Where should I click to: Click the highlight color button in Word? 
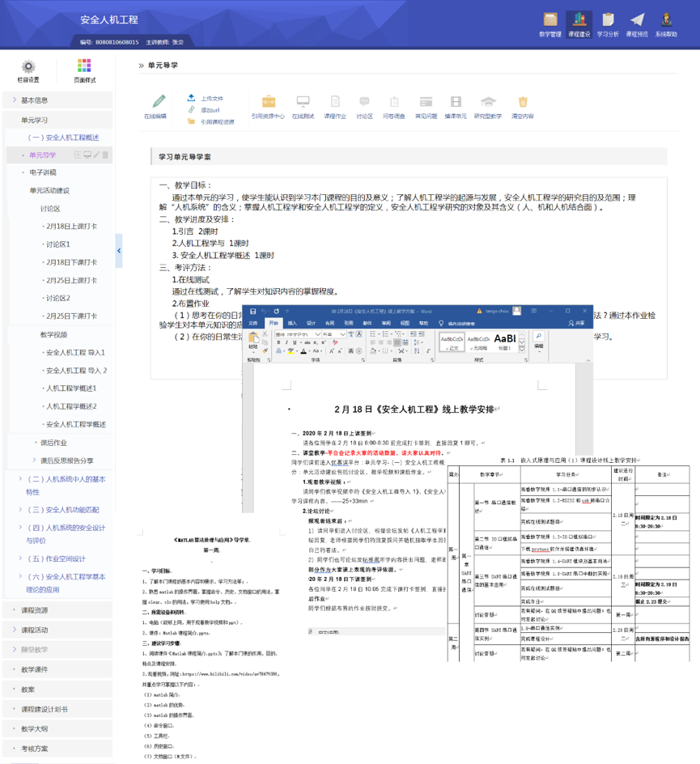(x=291, y=350)
